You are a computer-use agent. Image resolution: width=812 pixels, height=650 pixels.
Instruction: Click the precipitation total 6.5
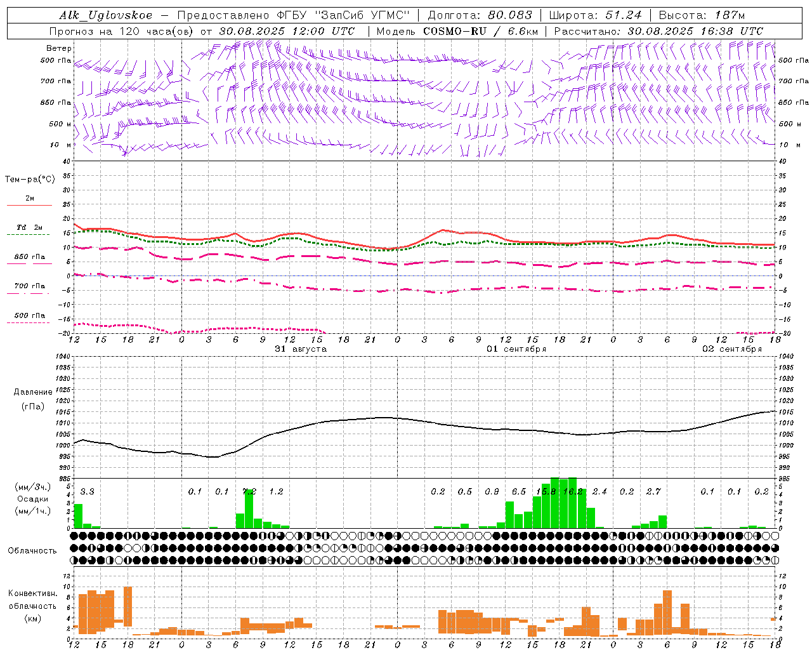[x=519, y=491]
